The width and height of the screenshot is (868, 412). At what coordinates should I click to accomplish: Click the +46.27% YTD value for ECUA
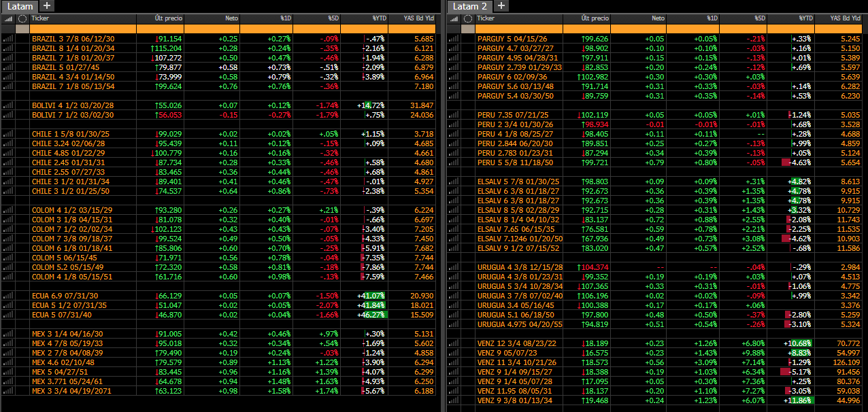tap(371, 315)
